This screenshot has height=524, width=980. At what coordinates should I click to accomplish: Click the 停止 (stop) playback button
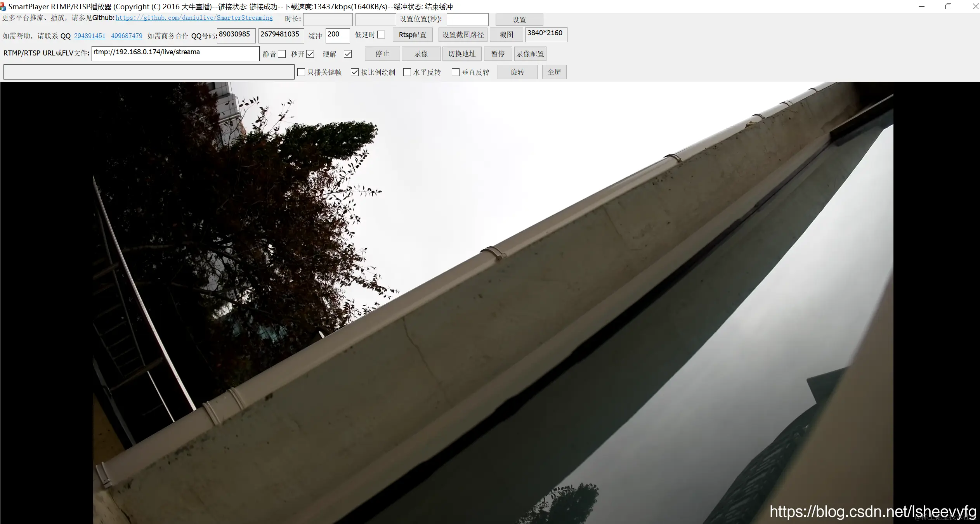click(x=382, y=54)
